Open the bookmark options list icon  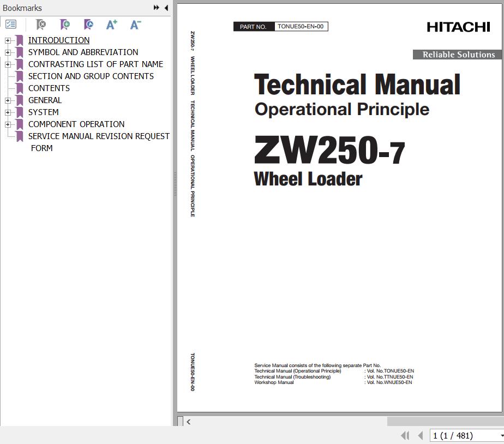pos(11,25)
